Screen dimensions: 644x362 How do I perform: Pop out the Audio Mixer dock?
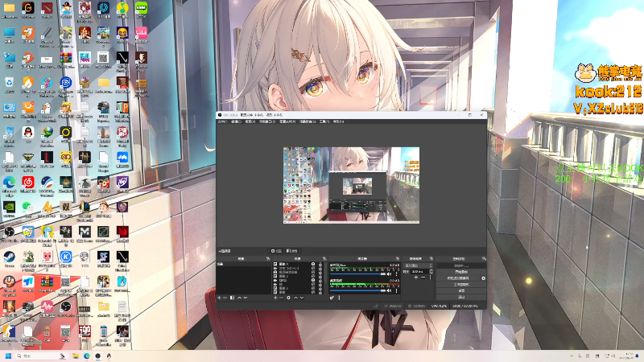pos(398,258)
